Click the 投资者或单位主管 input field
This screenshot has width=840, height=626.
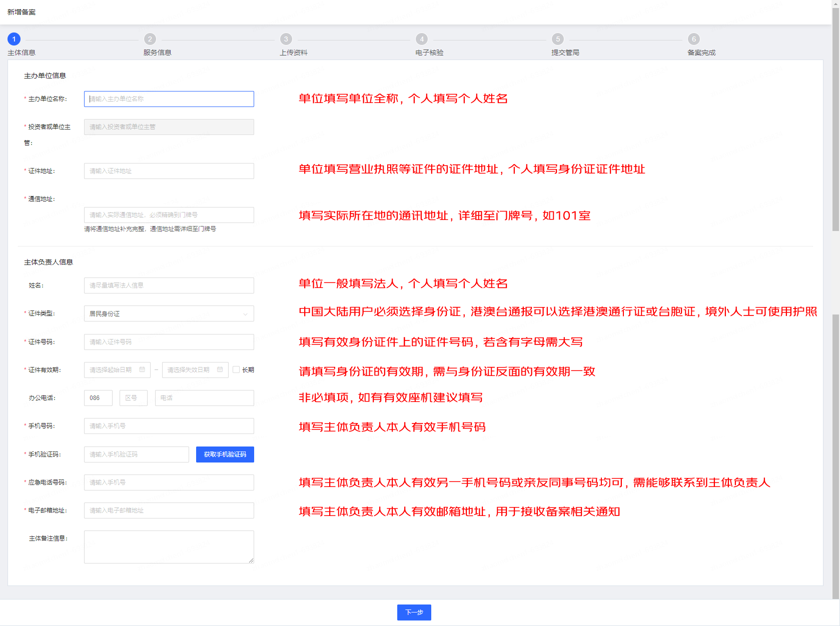coord(169,127)
